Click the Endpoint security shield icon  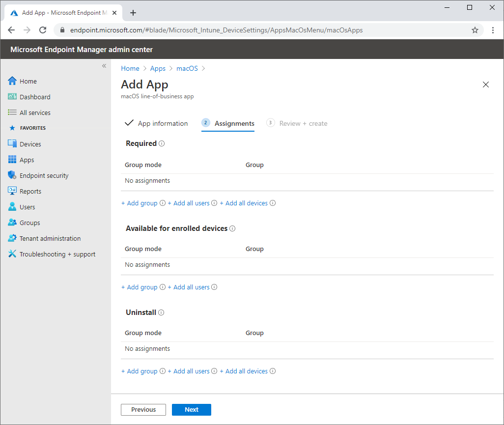[x=12, y=175]
